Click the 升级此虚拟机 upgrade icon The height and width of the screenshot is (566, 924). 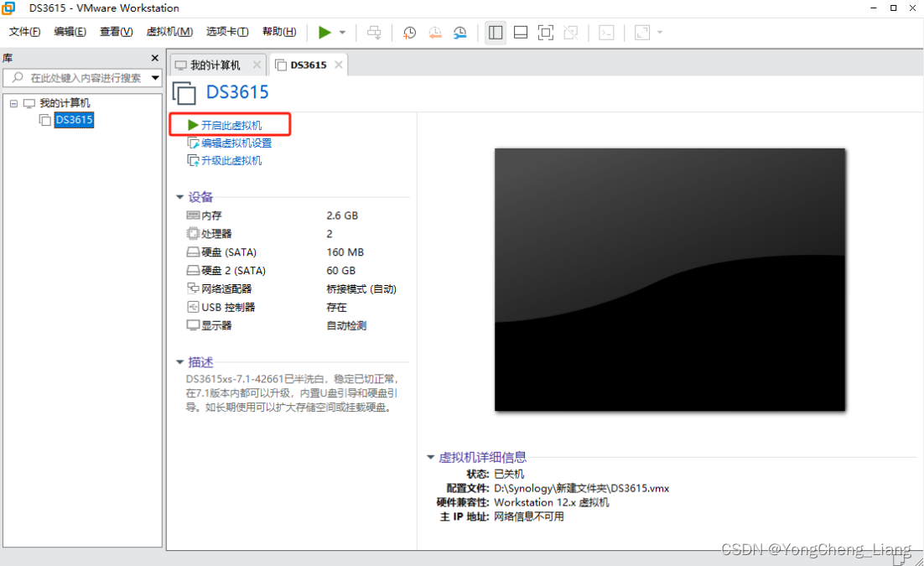click(194, 160)
